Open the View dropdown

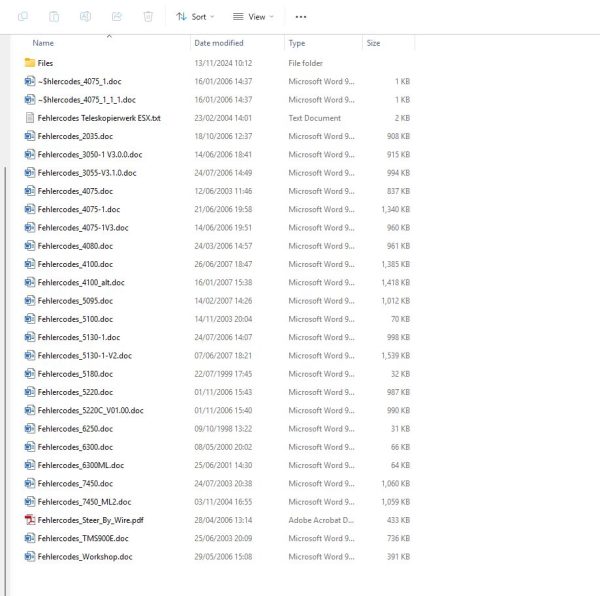coord(253,17)
